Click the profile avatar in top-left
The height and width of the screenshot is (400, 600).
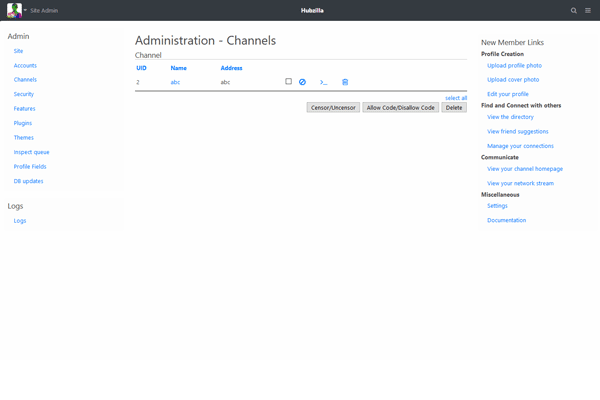coord(14,10)
